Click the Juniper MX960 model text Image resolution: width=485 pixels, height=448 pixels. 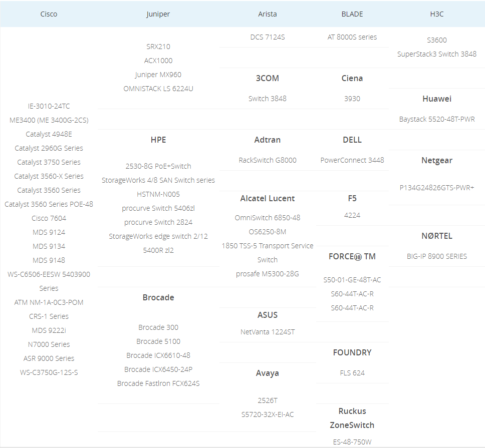[x=158, y=75]
